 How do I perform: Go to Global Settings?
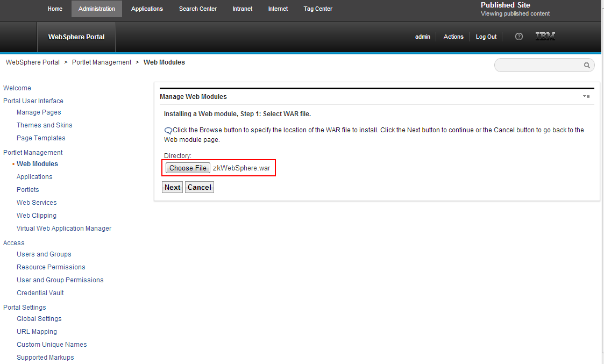(39, 319)
